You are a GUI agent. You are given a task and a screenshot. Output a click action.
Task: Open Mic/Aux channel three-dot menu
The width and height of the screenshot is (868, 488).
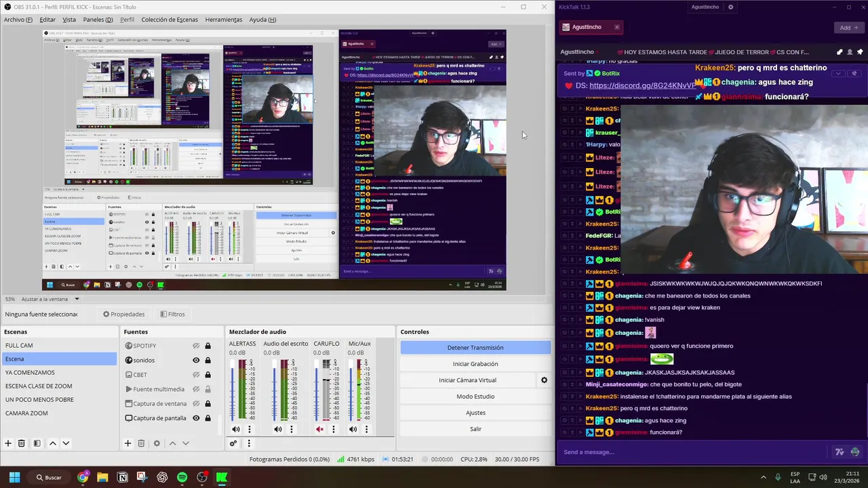tap(366, 429)
